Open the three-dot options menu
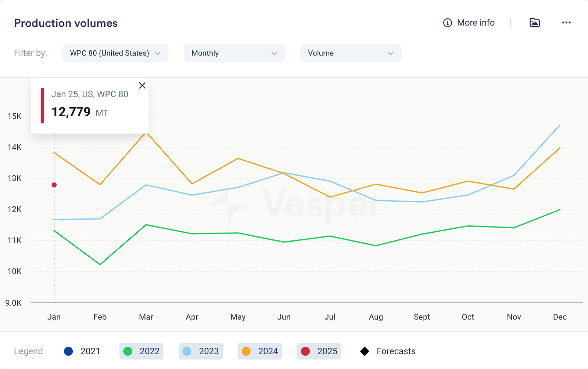588x369 pixels. [566, 23]
